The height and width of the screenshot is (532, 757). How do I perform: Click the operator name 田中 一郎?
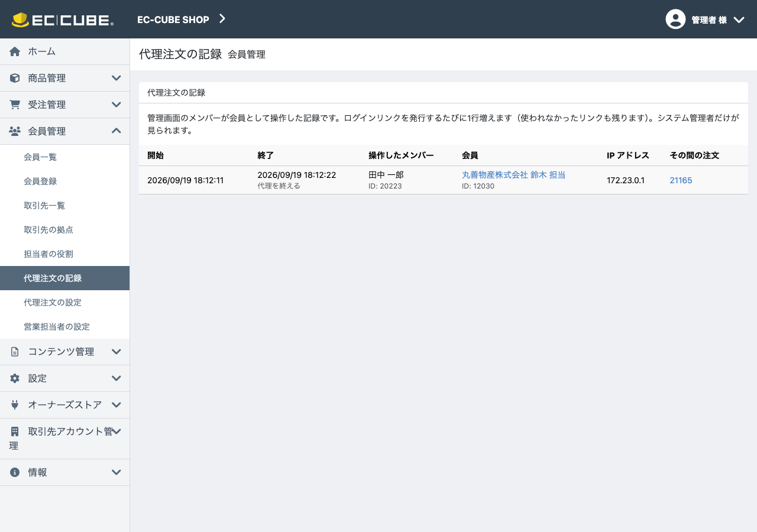tap(386, 175)
